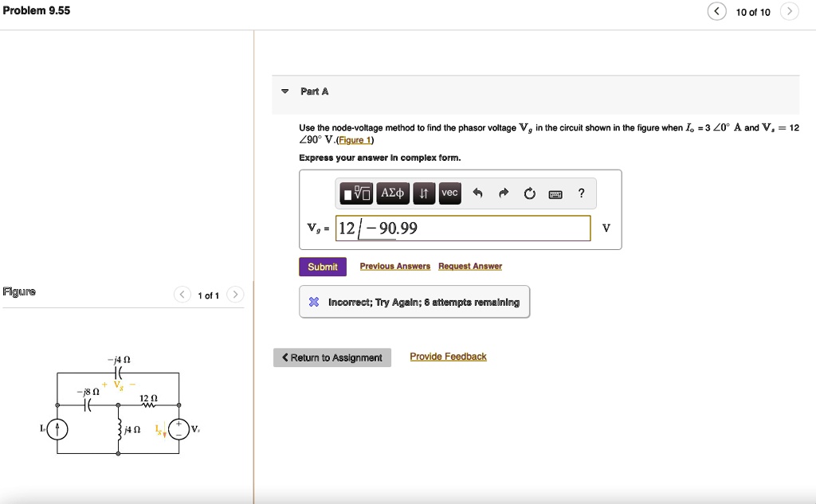Image resolution: width=816 pixels, height=504 pixels.
Task: Open the math templates palette
Action: click(356, 193)
